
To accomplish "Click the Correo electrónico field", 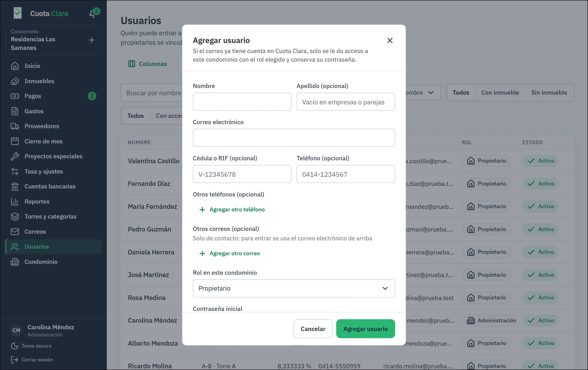I will [x=294, y=138].
